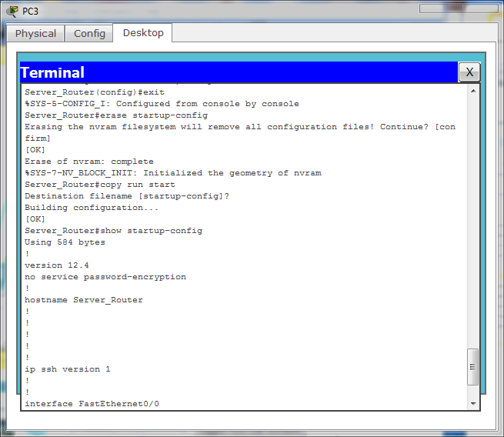Click the line 'Server_Router#erase startup-config'
Viewport: 504px width, 437px height.
point(116,115)
